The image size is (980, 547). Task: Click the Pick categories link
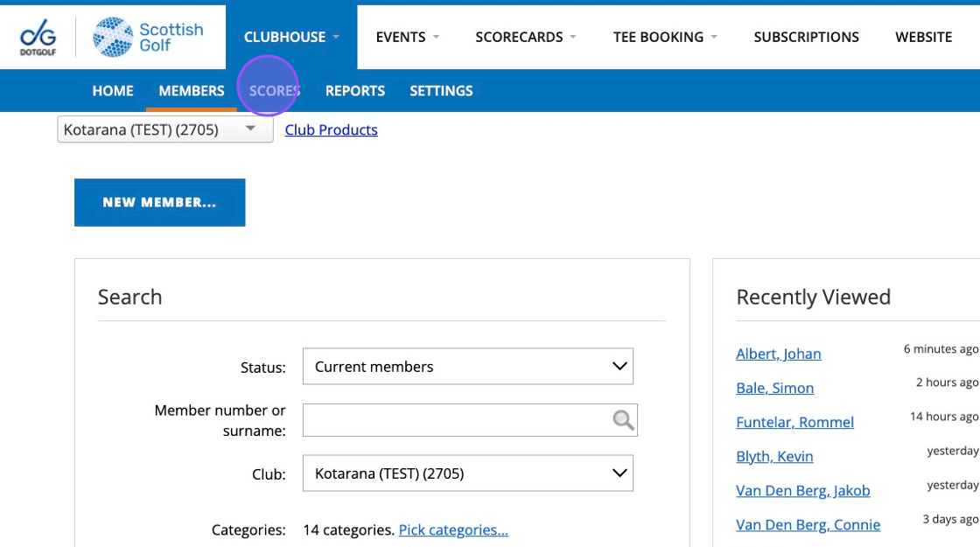(453, 529)
